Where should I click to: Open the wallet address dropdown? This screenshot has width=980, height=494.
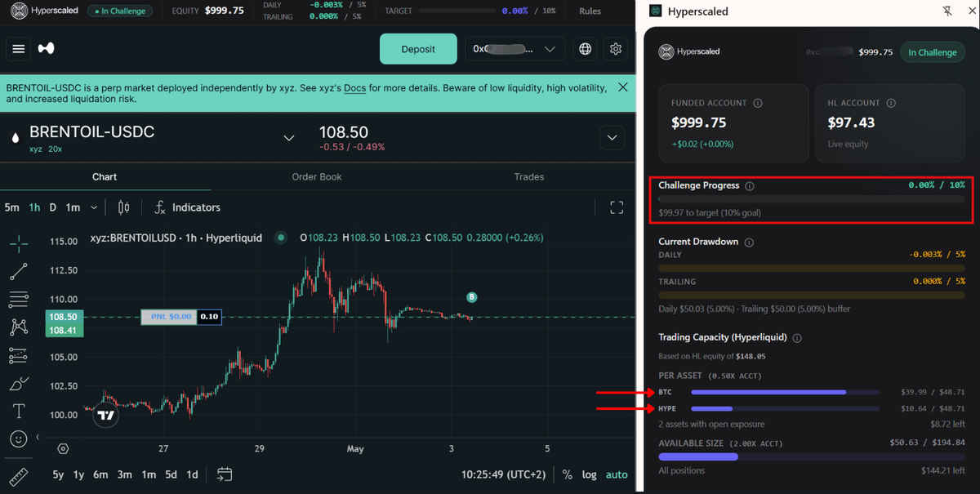(514, 49)
